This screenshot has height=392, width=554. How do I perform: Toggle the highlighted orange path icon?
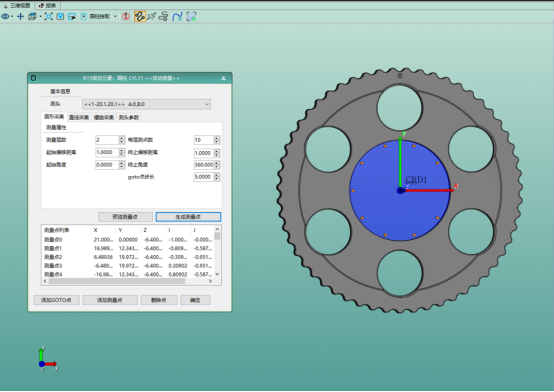coord(140,16)
